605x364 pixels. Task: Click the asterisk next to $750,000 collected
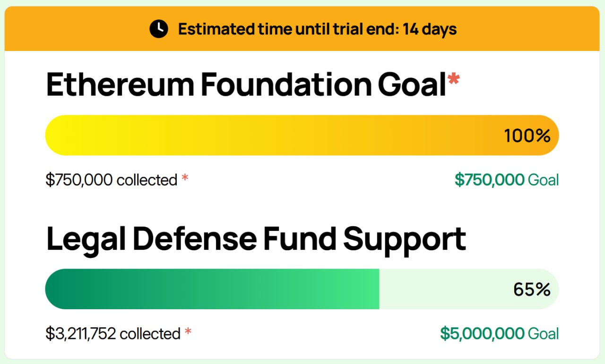(185, 178)
